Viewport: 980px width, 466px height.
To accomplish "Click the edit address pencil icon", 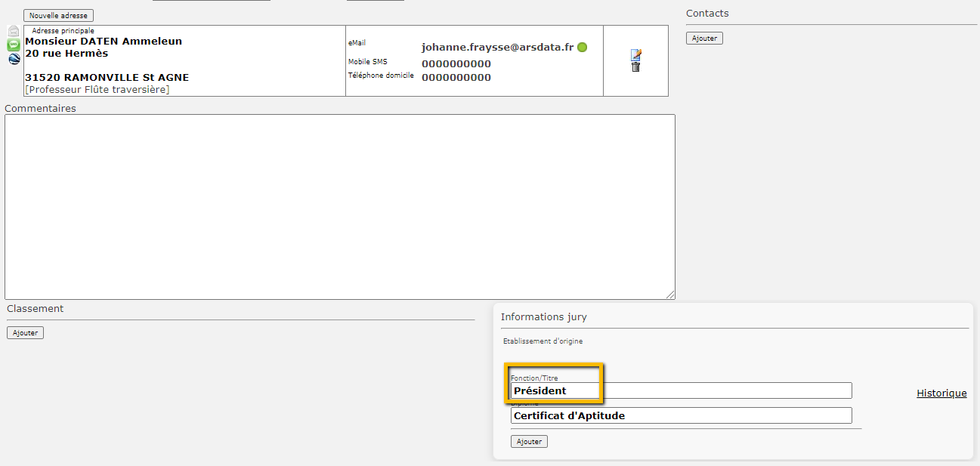I will click(x=635, y=54).
